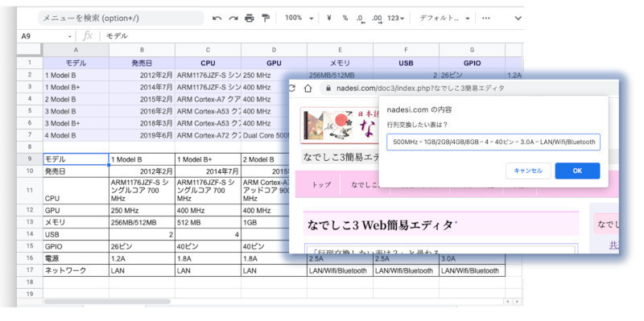The image size is (644, 321).
Task: Select cell 512 MB in row 13
Action: click(x=208, y=222)
